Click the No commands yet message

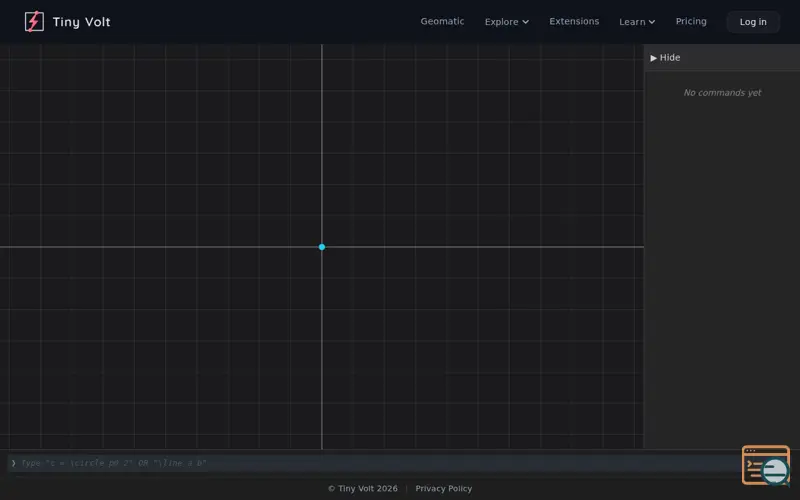[x=722, y=93]
